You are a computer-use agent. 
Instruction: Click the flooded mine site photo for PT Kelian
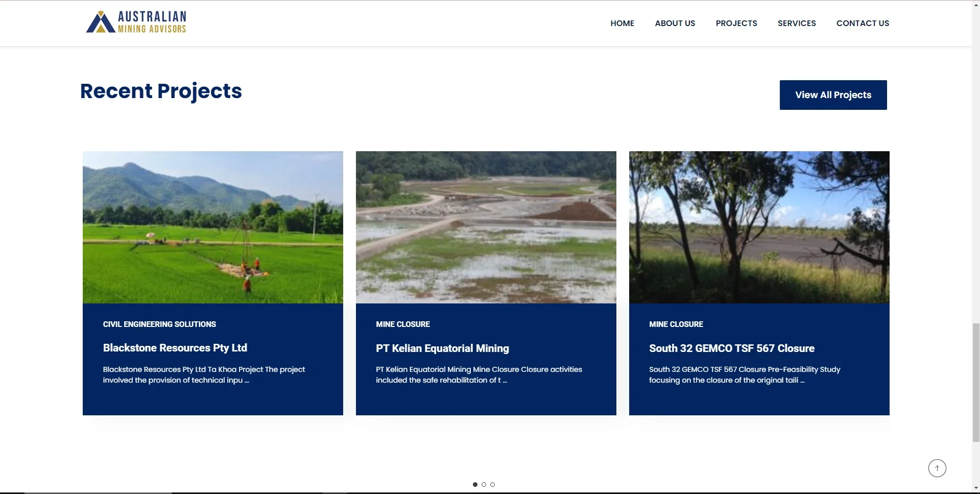(x=486, y=227)
